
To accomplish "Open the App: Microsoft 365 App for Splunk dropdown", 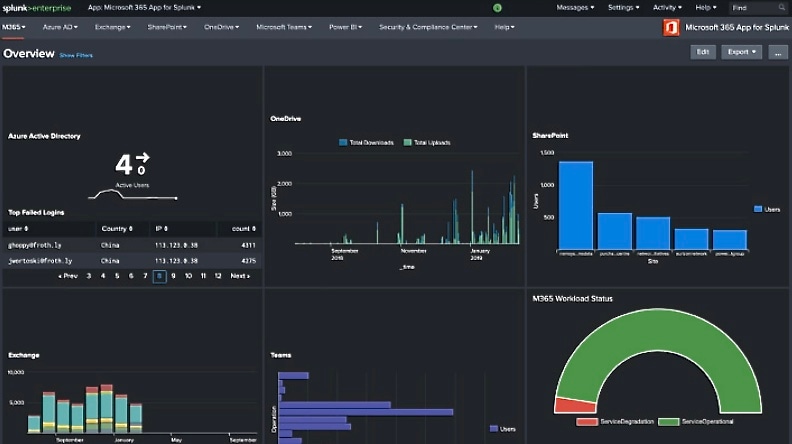I will click(144, 8).
